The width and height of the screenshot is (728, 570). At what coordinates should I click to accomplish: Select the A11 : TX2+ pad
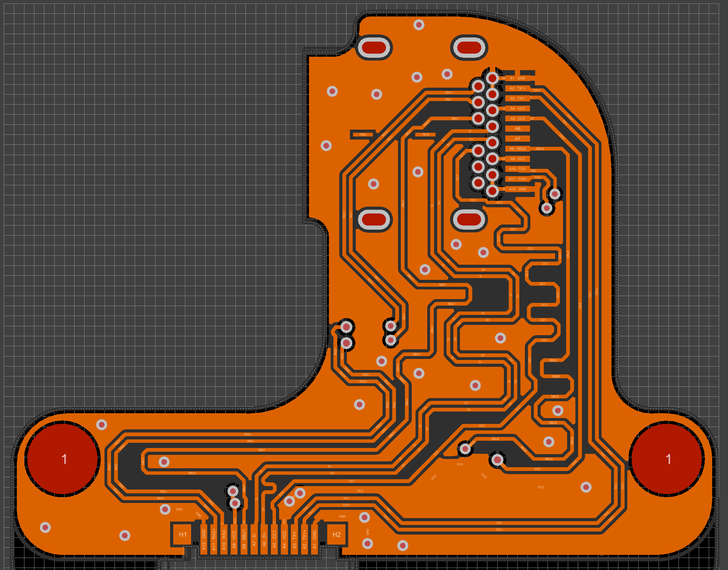coord(517,179)
